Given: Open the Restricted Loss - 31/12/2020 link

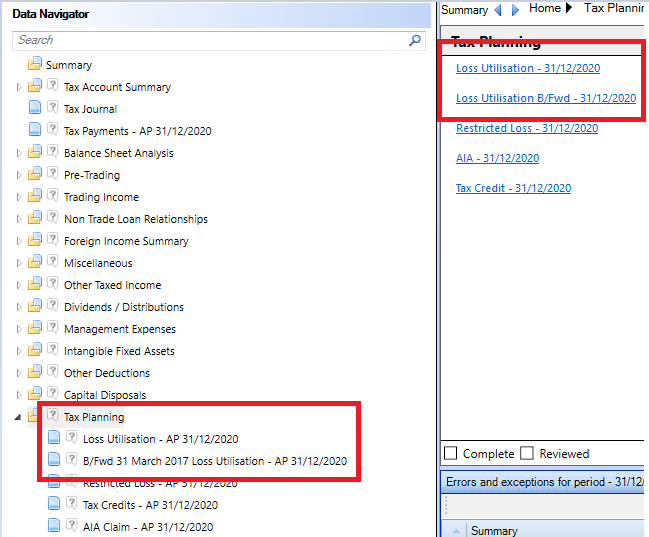Looking at the screenshot, I should [x=527, y=128].
